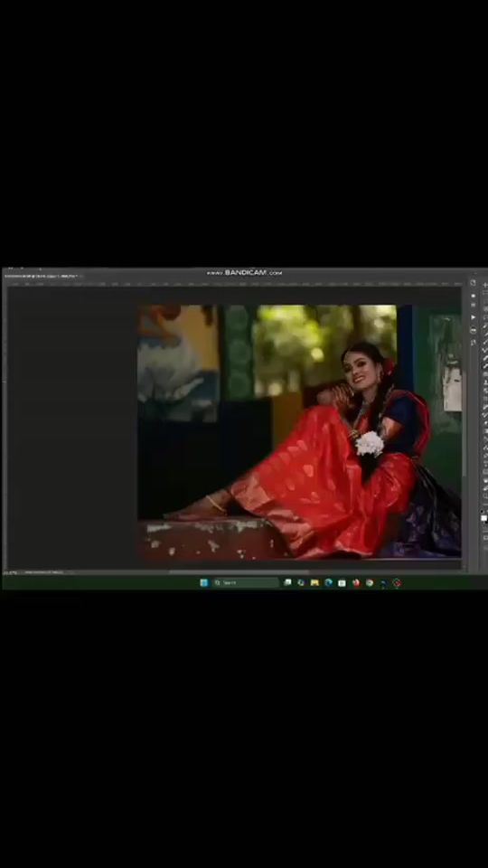Launch Microsoft Edge from the taskbar
Screen dimensions: 488x868
(328, 582)
